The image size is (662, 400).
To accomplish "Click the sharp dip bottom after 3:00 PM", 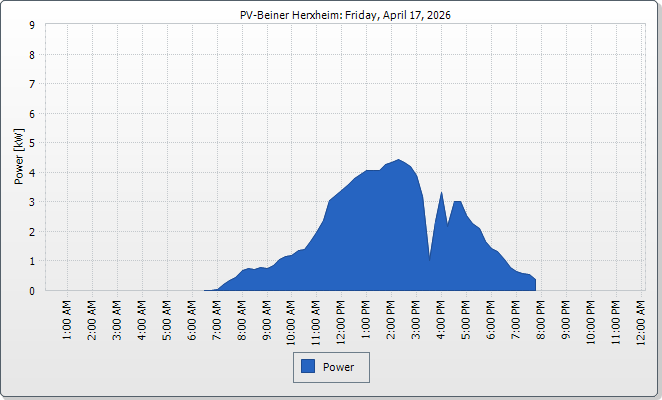I will coord(430,258).
